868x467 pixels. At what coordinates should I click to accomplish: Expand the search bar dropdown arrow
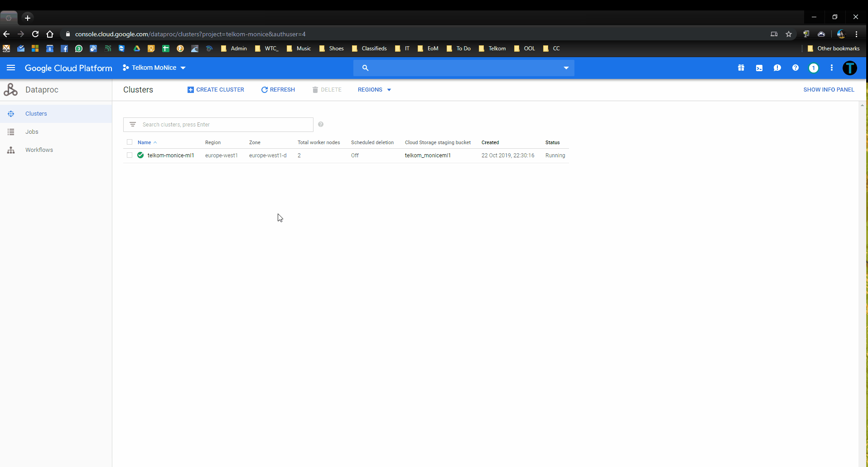(566, 68)
